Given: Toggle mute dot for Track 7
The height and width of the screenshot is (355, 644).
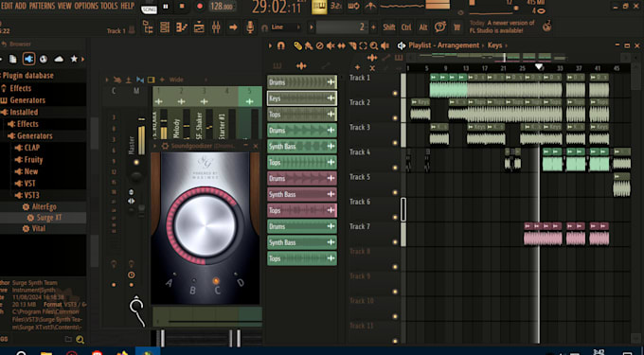Looking at the screenshot, I should coord(395,242).
